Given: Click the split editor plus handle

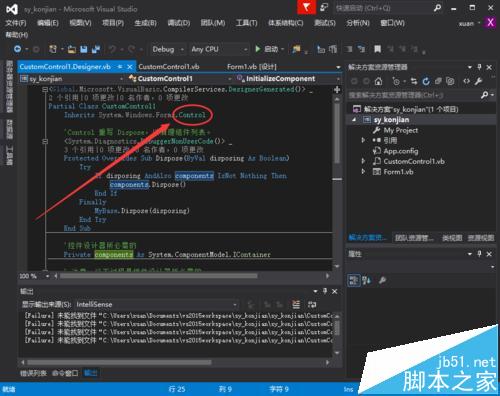Looking at the screenshot, I should pyautogui.click(x=337, y=89).
